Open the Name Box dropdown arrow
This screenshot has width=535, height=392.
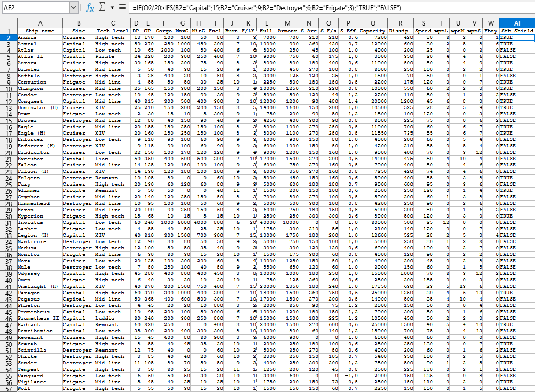73,7
